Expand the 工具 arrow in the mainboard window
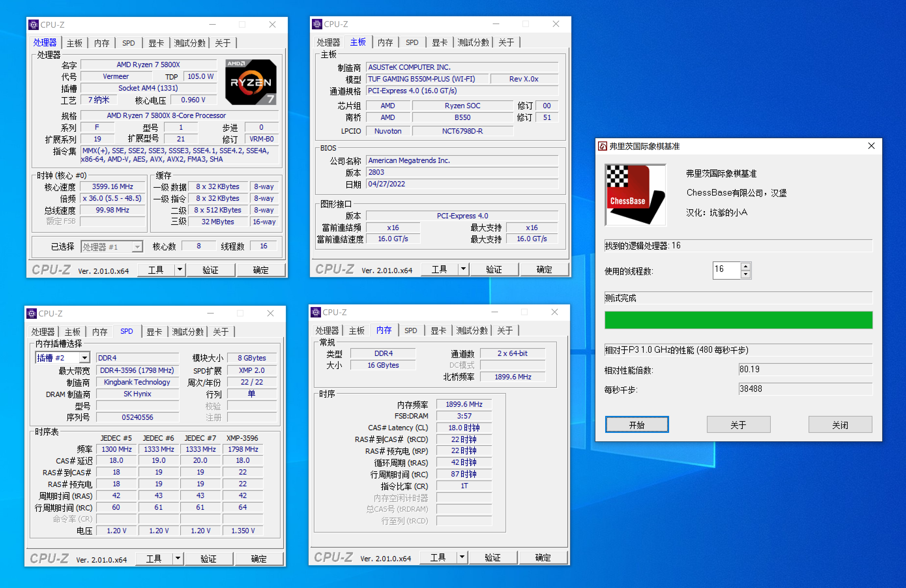The height and width of the screenshot is (588, 906). [463, 269]
